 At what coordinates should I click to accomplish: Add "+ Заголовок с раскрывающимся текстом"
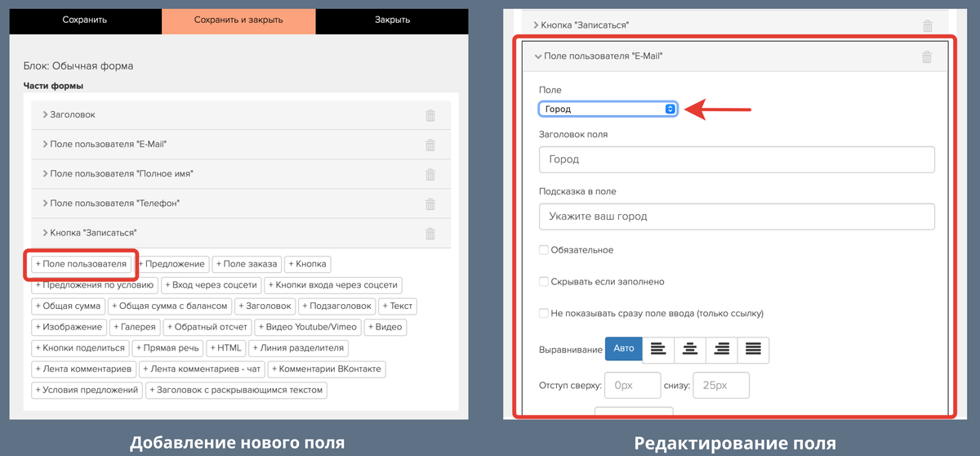tap(237, 390)
